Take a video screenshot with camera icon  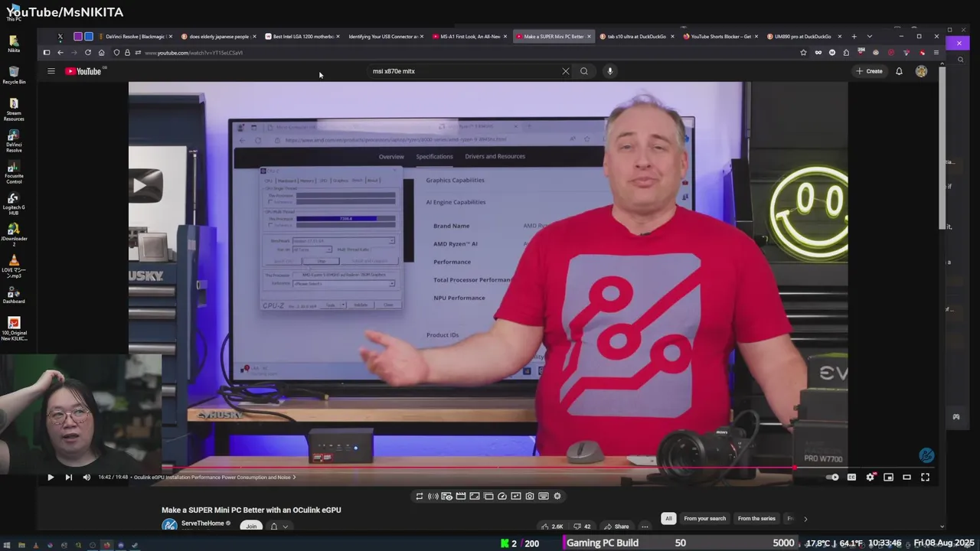(530, 497)
